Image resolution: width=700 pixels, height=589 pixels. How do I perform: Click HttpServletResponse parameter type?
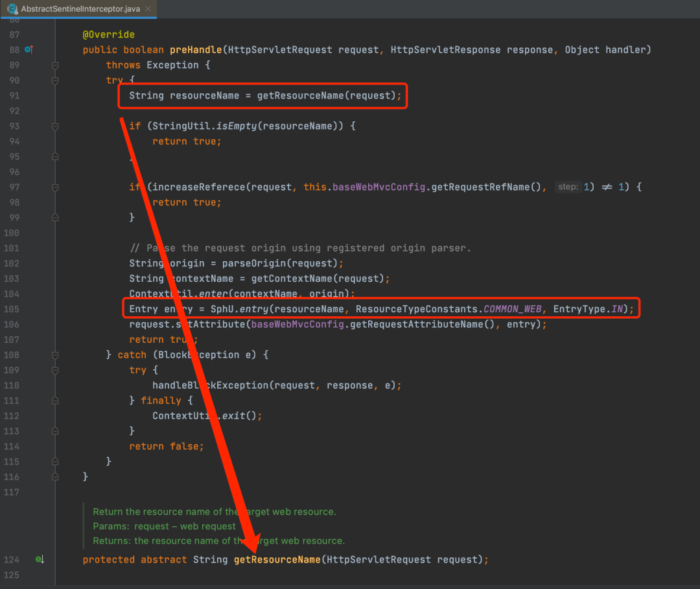pos(445,49)
